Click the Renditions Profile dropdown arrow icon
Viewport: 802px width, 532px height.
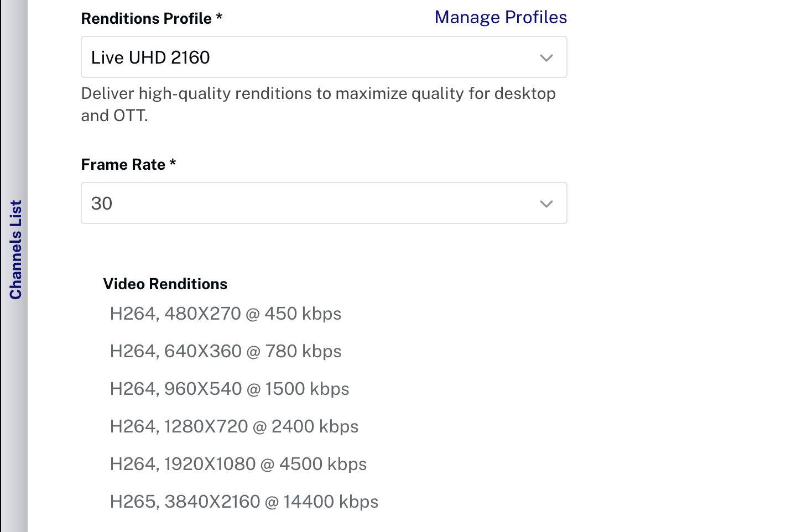tap(546, 57)
